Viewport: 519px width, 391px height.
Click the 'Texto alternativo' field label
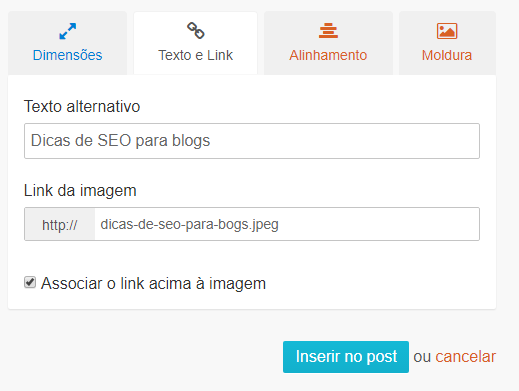point(82,107)
